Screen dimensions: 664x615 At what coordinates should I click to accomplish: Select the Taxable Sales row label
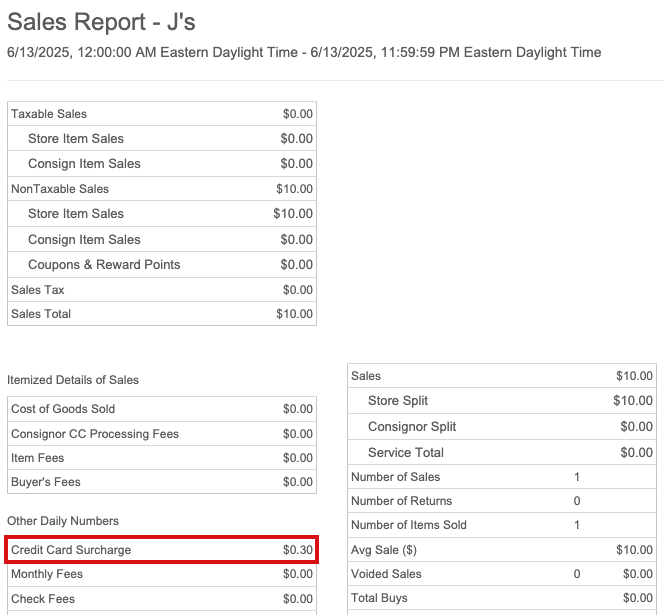(x=49, y=114)
